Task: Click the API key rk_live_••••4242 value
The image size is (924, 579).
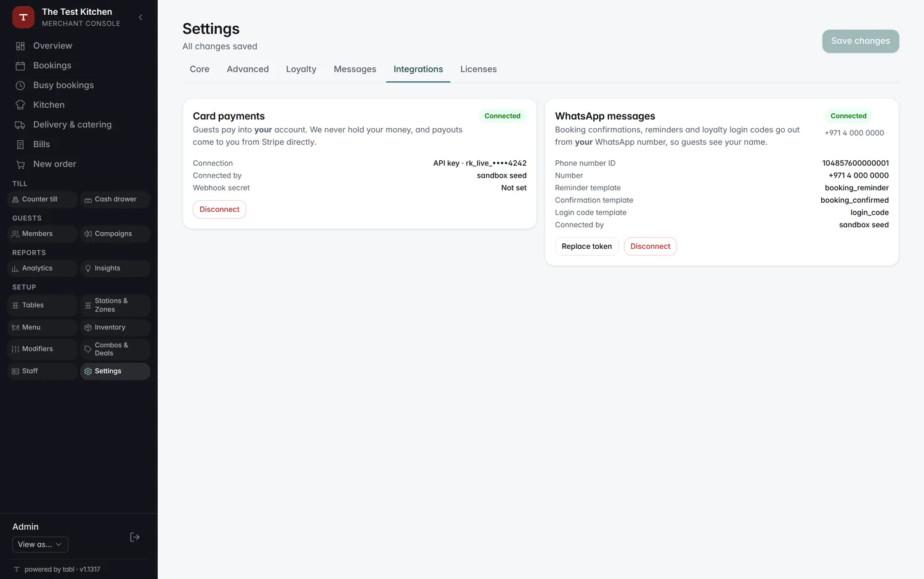Action: [480, 163]
